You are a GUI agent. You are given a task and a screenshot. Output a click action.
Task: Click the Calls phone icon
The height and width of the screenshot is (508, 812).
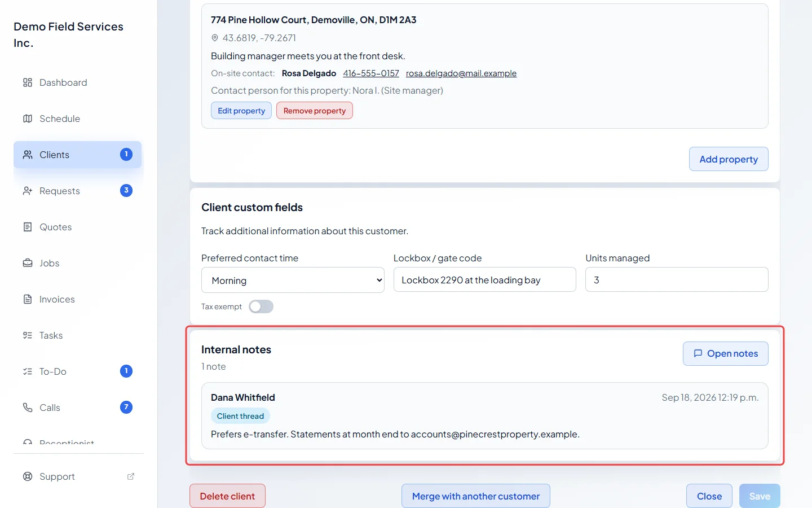(28, 408)
